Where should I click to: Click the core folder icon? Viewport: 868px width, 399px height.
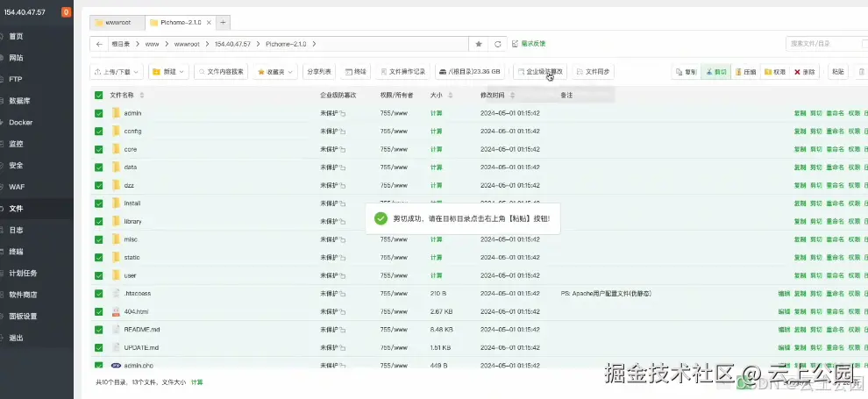pyautogui.click(x=116, y=149)
